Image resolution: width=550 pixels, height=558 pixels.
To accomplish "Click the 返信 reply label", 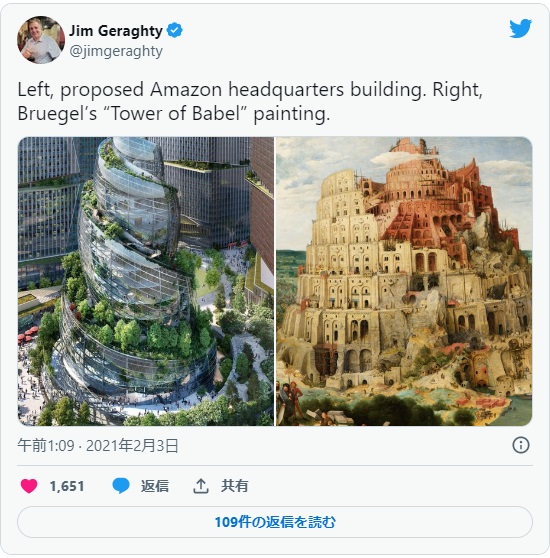I will (154, 486).
